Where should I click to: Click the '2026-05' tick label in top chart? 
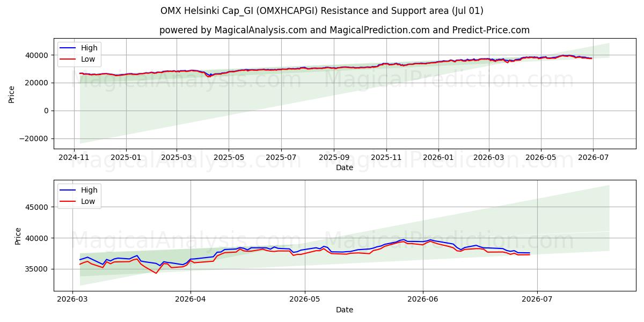coord(540,158)
